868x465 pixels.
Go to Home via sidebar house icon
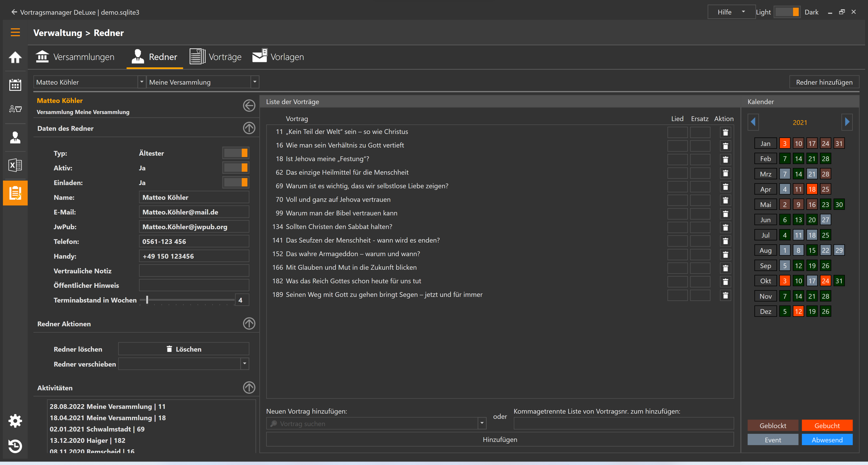[15, 57]
